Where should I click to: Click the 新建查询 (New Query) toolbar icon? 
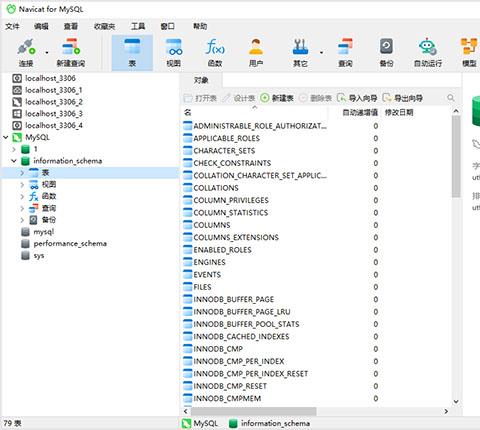tap(71, 53)
